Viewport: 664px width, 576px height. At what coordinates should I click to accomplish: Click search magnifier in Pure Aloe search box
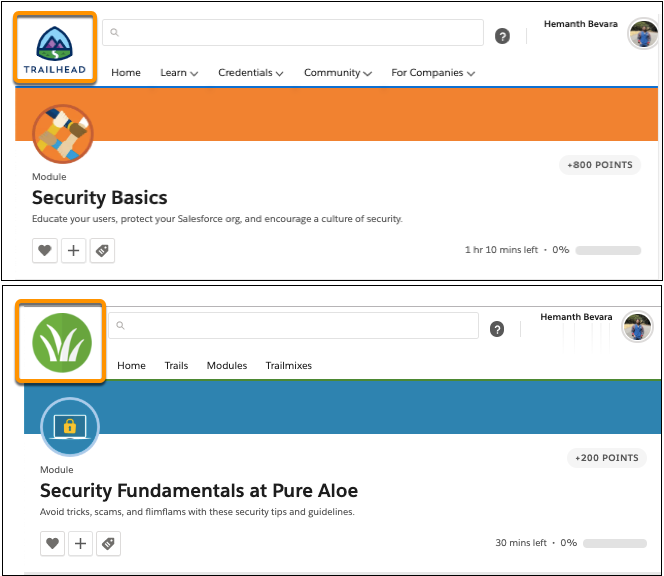click(x=120, y=325)
